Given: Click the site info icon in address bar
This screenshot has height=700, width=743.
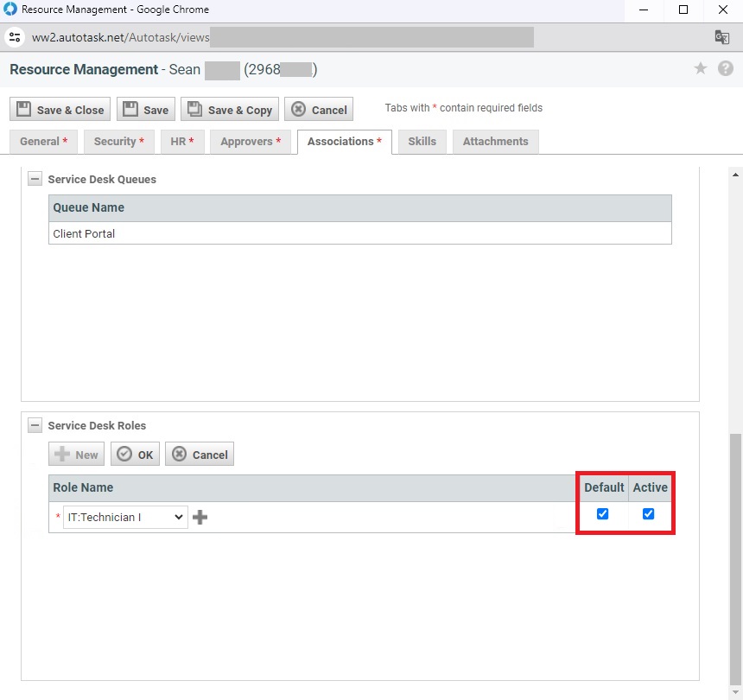Looking at the screenshot, I should (x=15, y=37).
